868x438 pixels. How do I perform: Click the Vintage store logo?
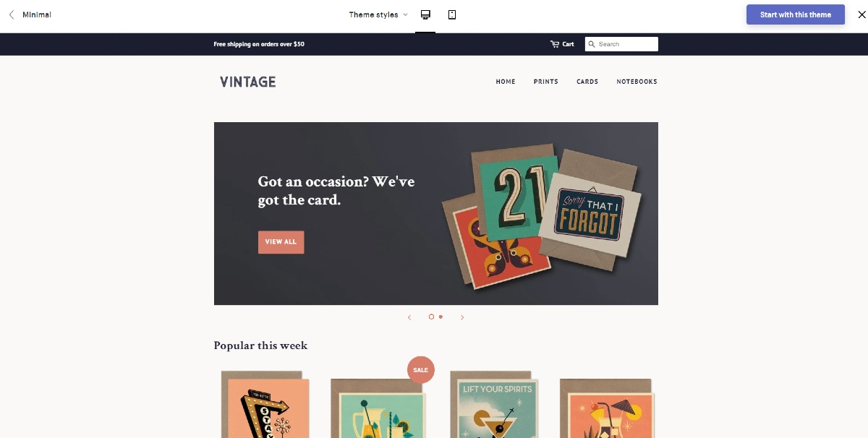pyautogui.click(x=248, y=82)
